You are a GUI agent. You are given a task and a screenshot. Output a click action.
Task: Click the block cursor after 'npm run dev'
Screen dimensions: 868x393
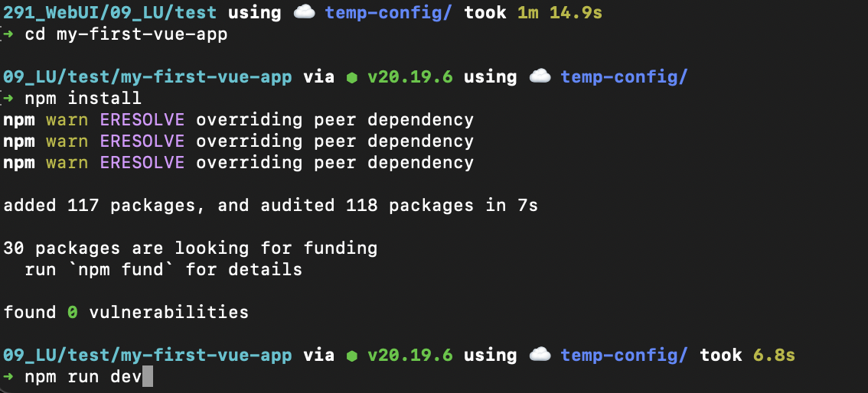(x=148, y=377)
